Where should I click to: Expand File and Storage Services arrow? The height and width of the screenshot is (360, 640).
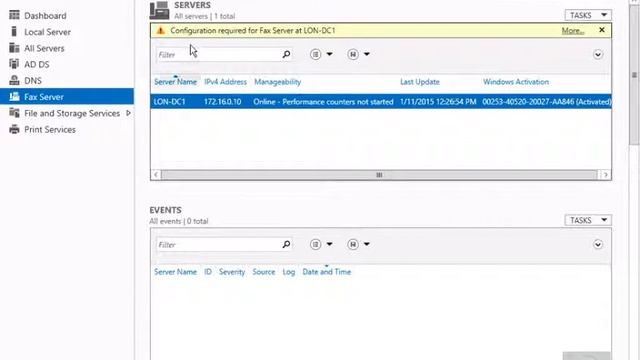coord(128,113)
